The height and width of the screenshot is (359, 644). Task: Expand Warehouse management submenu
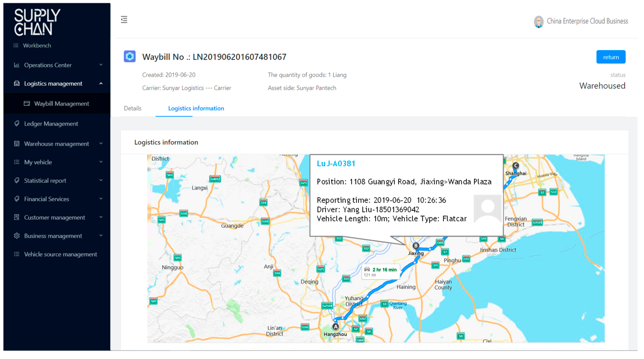coord(101,143)
